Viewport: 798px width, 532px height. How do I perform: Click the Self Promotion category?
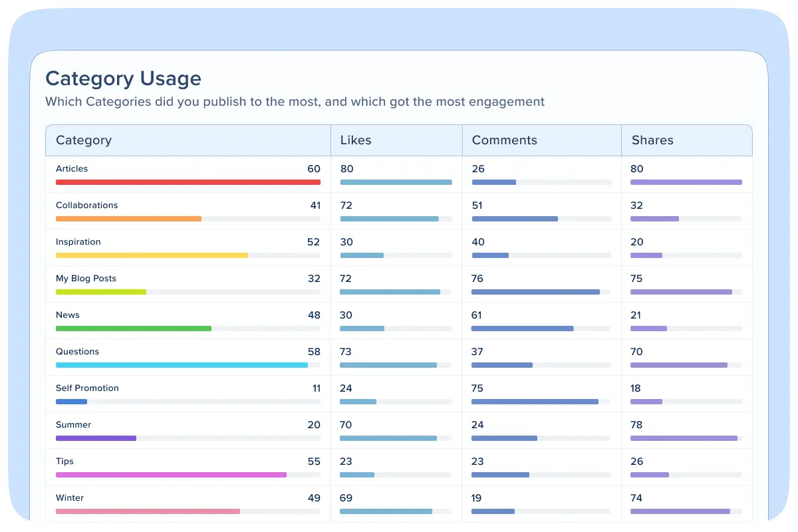coord(87,388)
